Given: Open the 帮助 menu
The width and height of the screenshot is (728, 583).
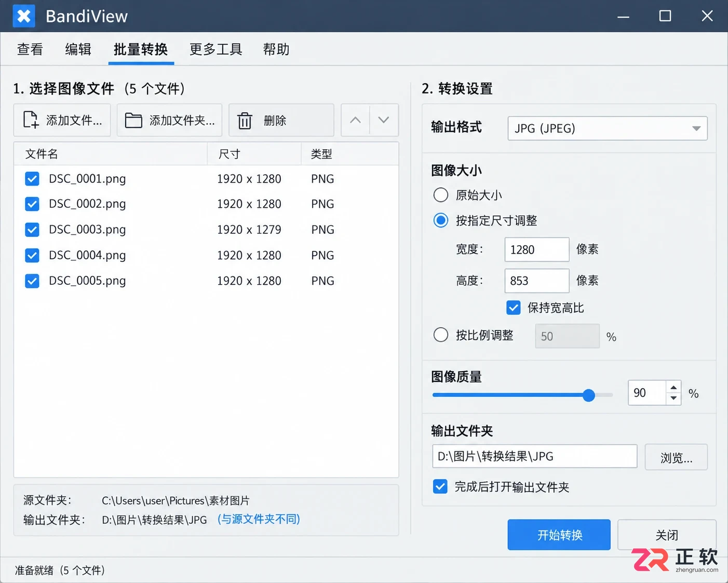Looking at the screenshot, I should tap(276, 49).
